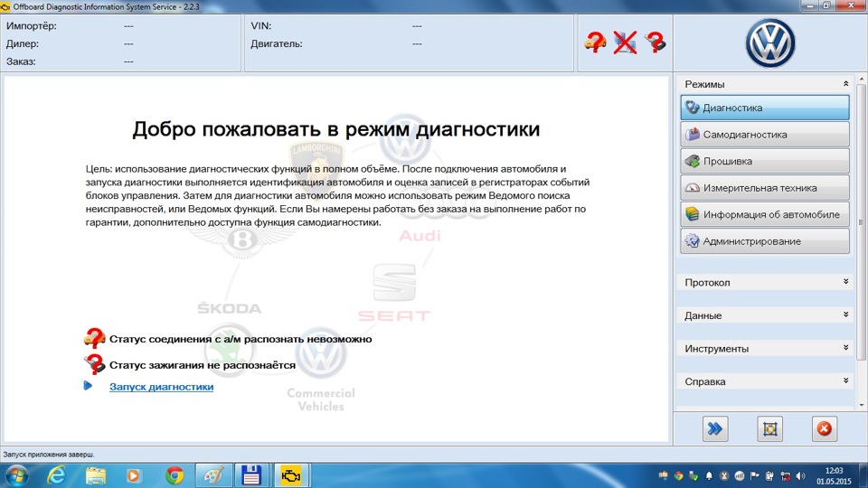Open the Прошивка mode
Screen dimensions: 868x488
pos(765,161)
